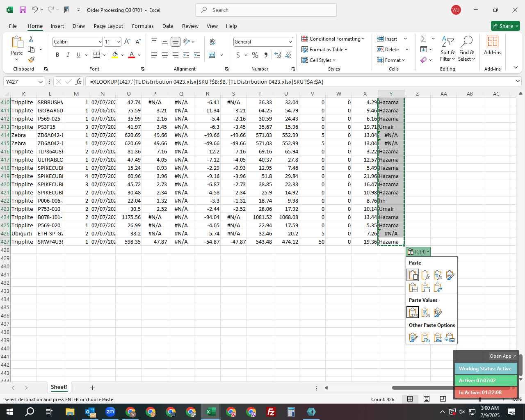Click Decrease Indent icon

(186, 55)
